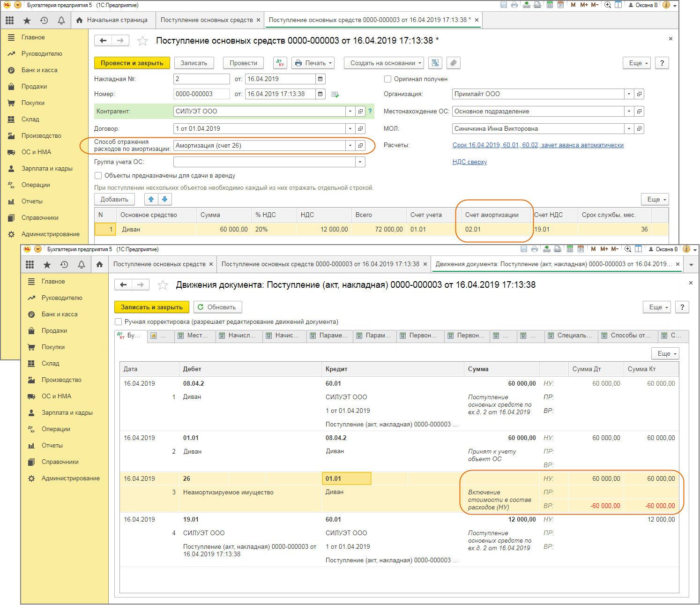Open ОС и НМА in the sidebar
Screen dimensions: 700x605
coord(36,152)
